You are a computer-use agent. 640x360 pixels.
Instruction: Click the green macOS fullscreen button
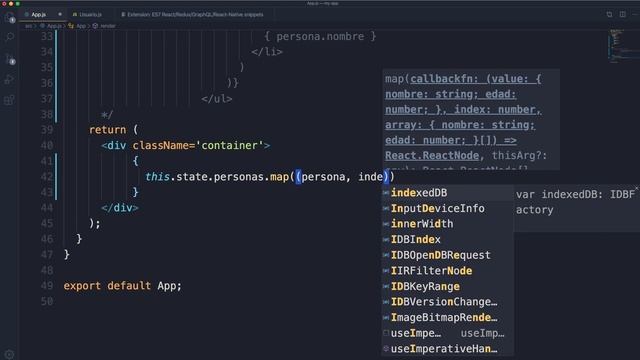[x=17, y=3]
